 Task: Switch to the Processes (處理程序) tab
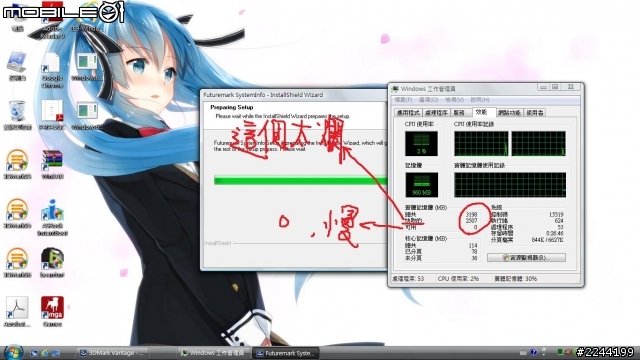coord(436,113)
